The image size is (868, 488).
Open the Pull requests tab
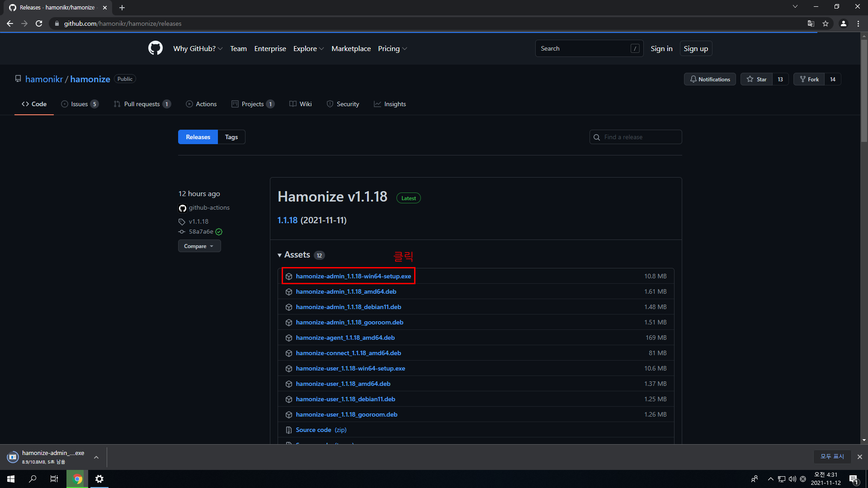[x=142, y=104]
